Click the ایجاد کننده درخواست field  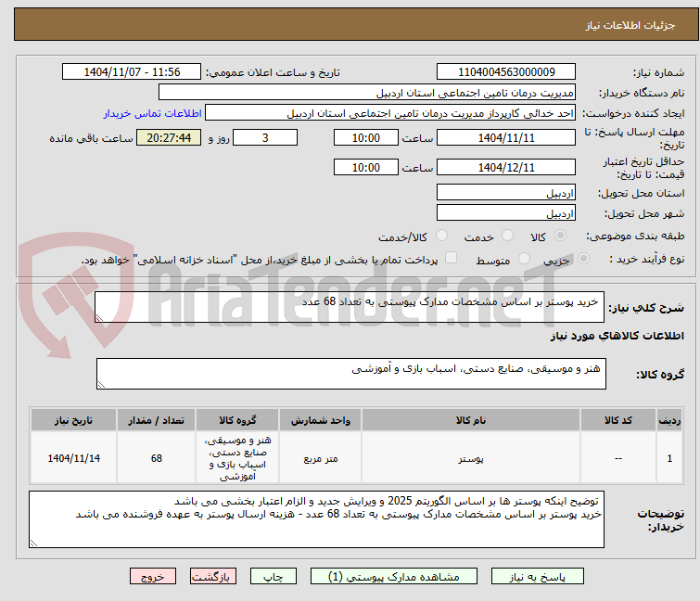[390, 113]
